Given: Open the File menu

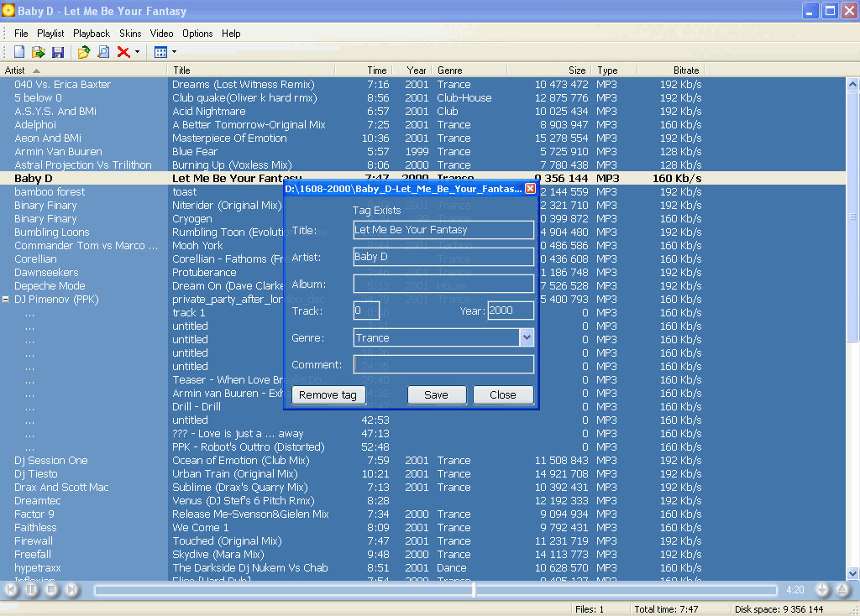Looking at the screenshot, I should [x=21, y=34].
